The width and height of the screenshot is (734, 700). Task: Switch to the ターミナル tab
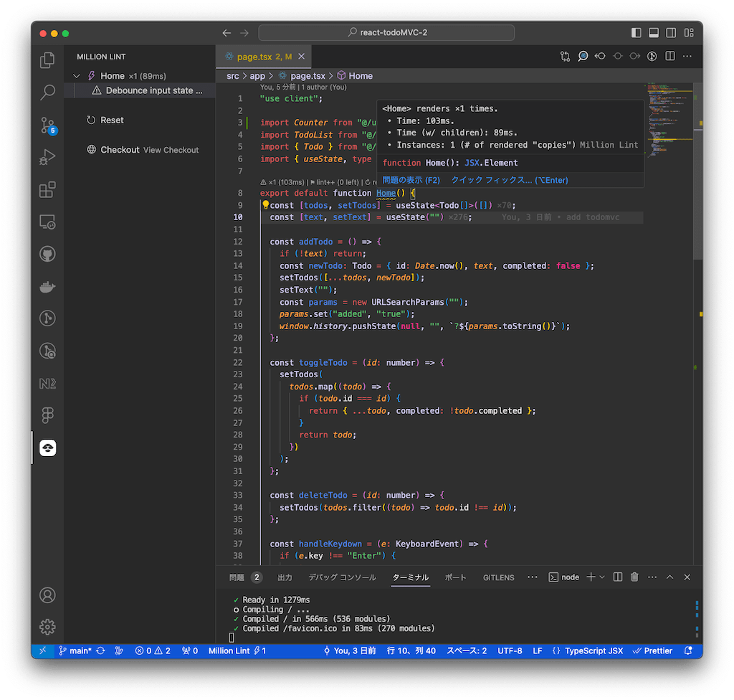click(x=410, y=577)
